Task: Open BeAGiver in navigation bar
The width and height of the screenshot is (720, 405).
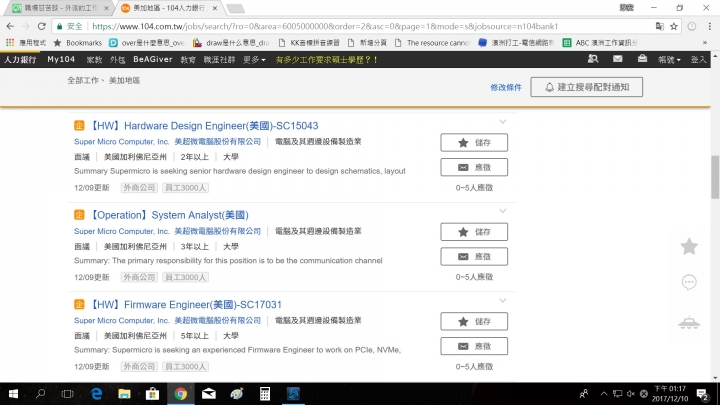Action: click(152, 59)
